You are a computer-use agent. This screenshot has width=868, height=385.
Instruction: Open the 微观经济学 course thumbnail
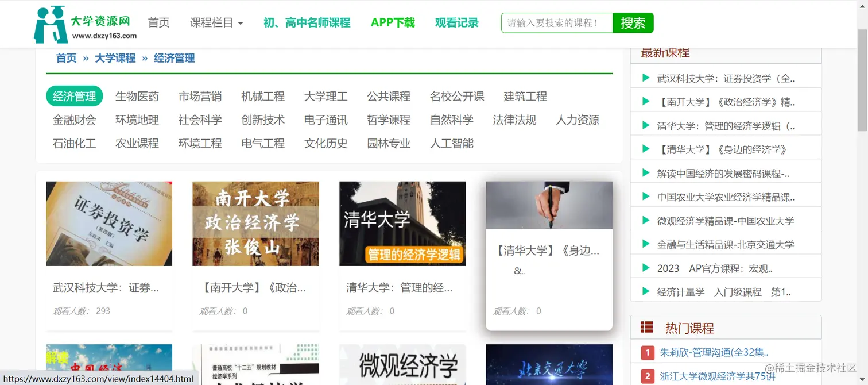coord(402,364)
